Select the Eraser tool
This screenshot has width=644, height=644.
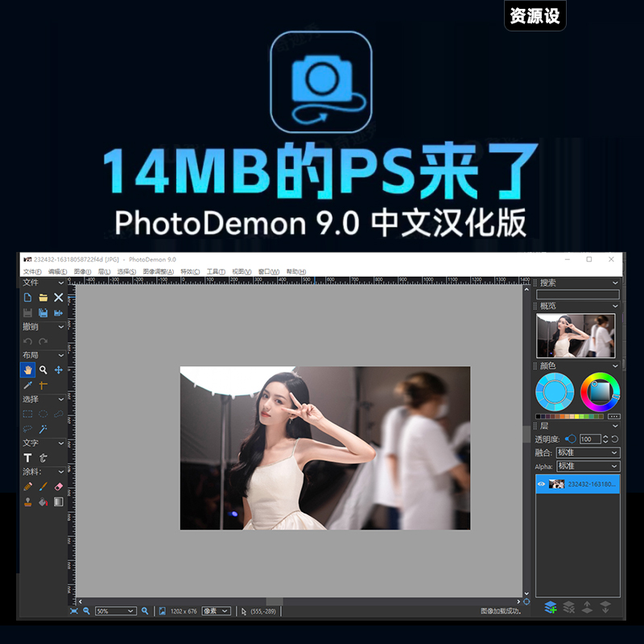[x=59, y=487]
